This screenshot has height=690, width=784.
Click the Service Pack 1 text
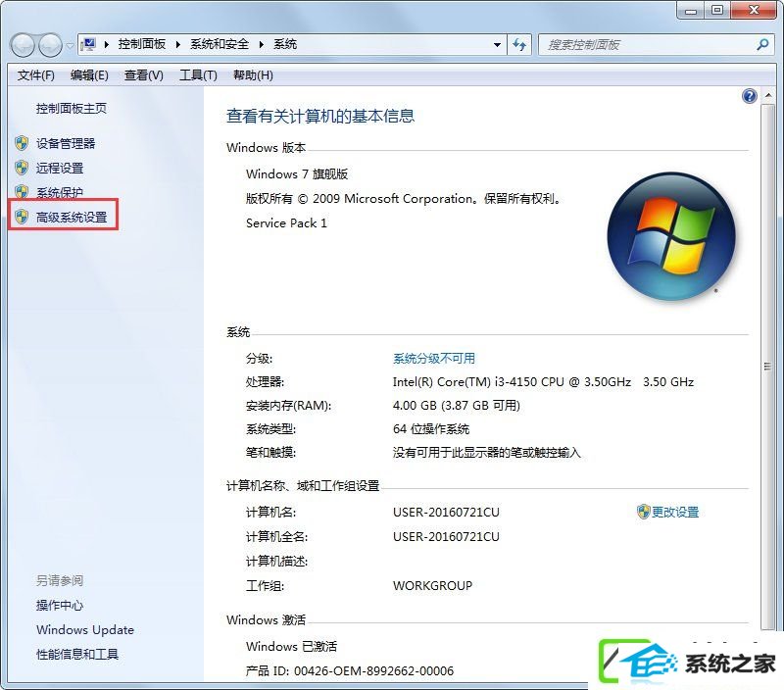pos(286,223)
